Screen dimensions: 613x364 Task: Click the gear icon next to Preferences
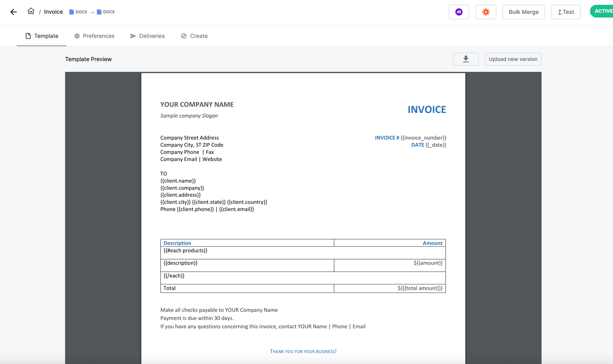77,36
